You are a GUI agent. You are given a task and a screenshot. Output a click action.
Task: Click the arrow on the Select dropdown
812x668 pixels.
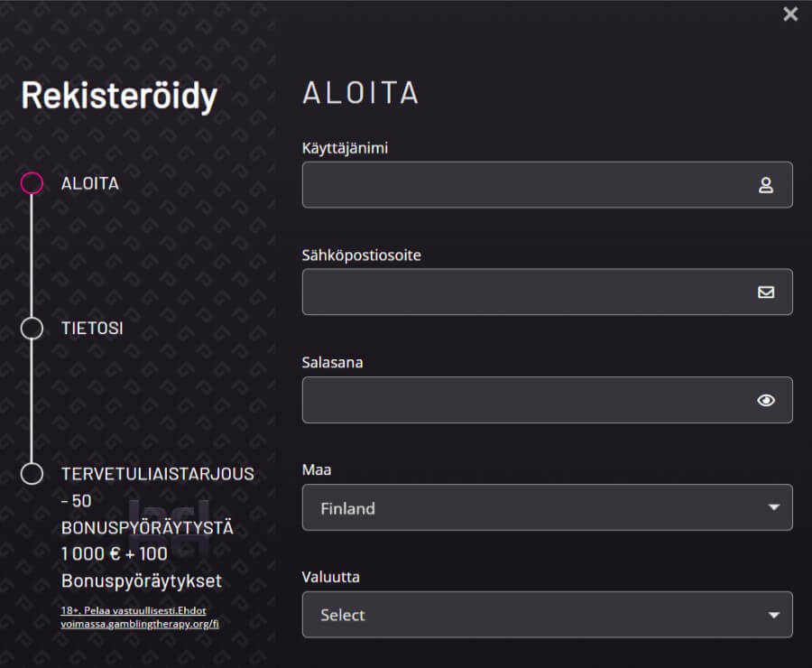[773, 615]
